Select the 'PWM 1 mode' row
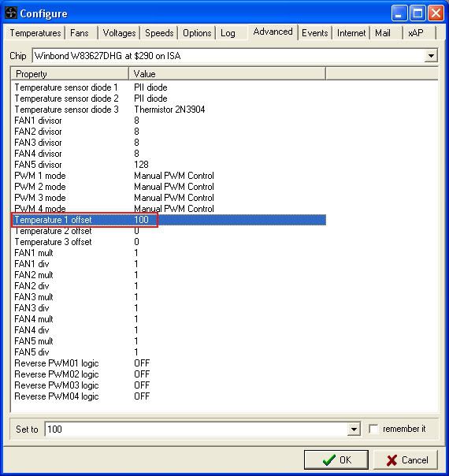Viewport: 449px width, 476px height. (169, 176)
